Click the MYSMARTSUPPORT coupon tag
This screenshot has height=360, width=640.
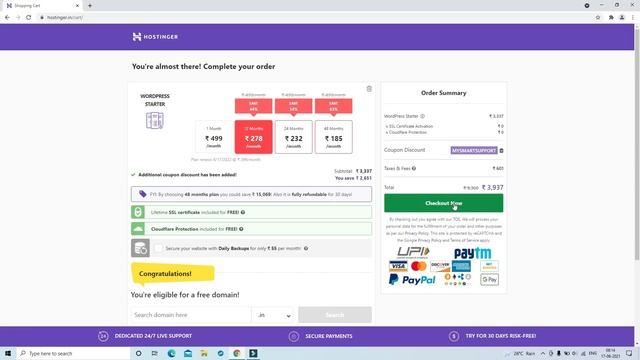(x=474, y=151)
